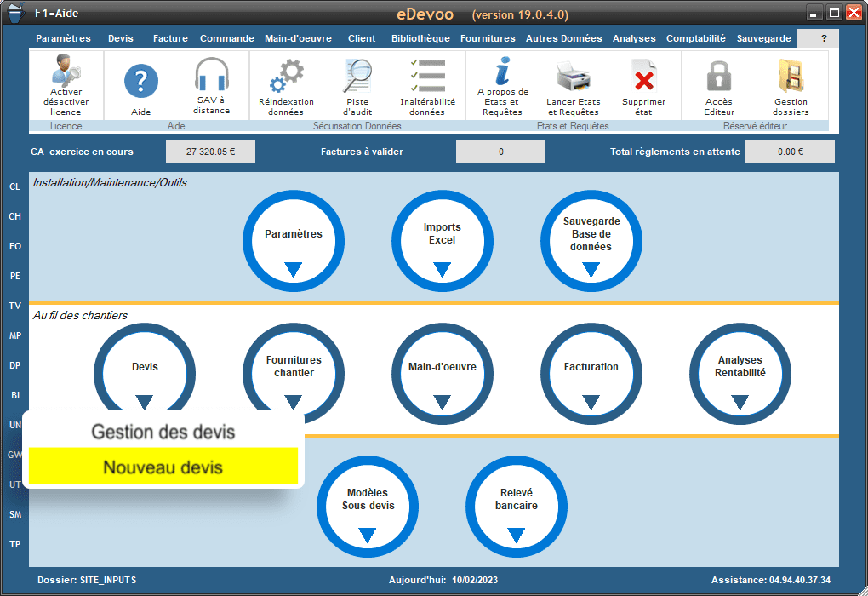Click Aujourd'hui date 10/02/2023
868x596 pixels.
[x=475, y=580]
